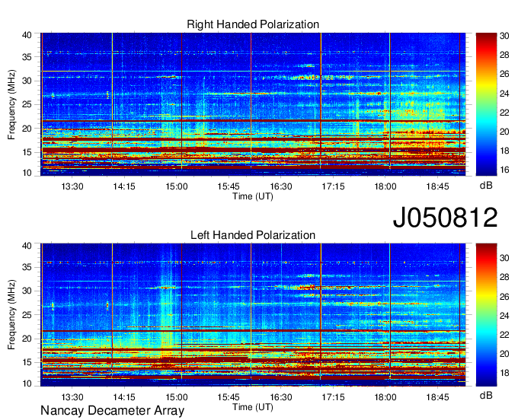Click the "Left Handed Polarization" plot title

click(253, 235)
